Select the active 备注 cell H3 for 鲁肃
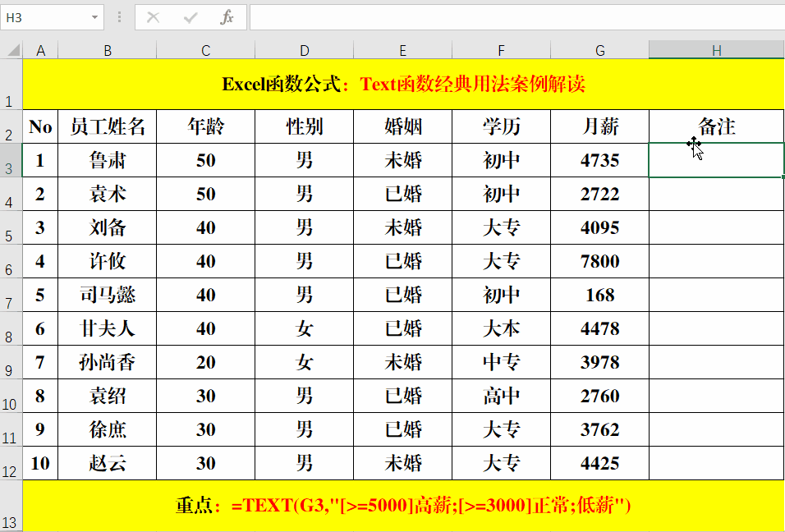 click(x=716, y=160)
